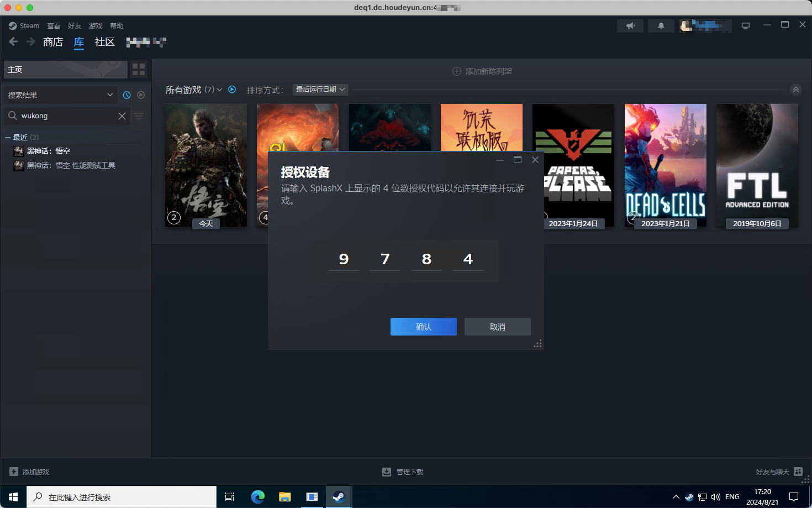Open the 帮助 menu
Screen dimensions: 812x508
click(x=117, y=26)
